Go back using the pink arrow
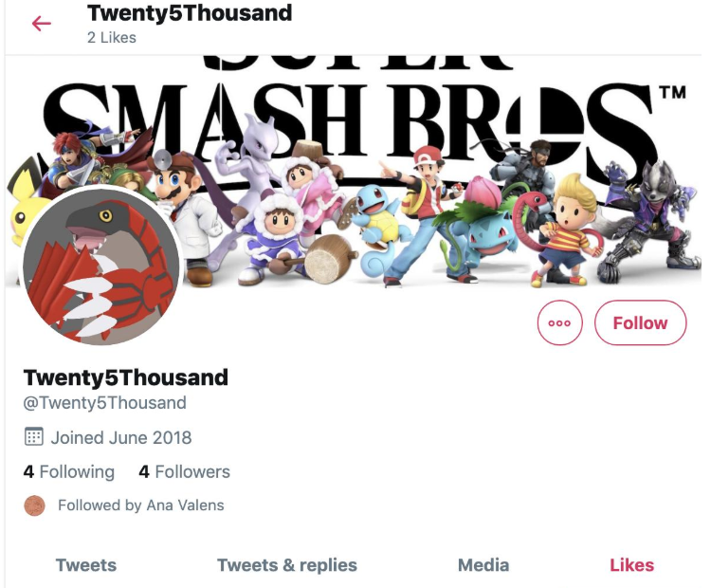The height and width of the screenshot is (588, 711). pyautogui.click(x=42, y=23)
